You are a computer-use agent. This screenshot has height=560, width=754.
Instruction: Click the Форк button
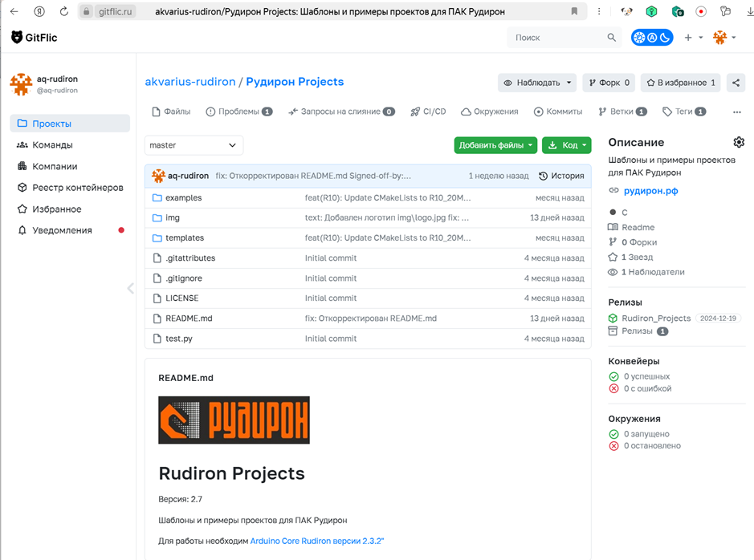pos(609,83)
